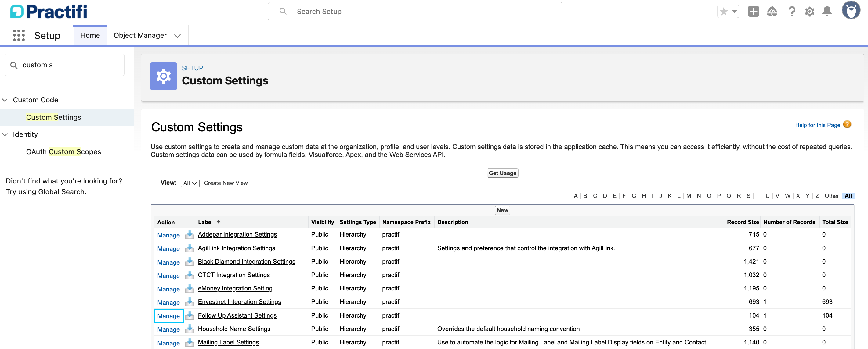Open the eMoney Integration Setting link
Image resolution: width=868 pixels, height=349 pixels.
coord(235,288)
